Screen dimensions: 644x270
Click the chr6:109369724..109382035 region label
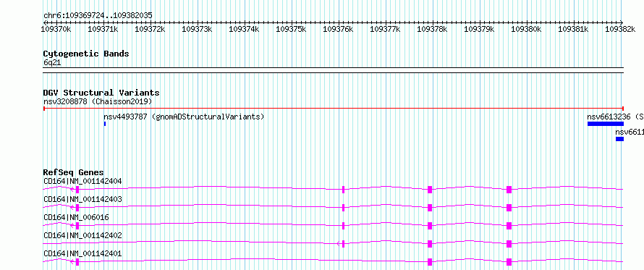click(98, 15)
